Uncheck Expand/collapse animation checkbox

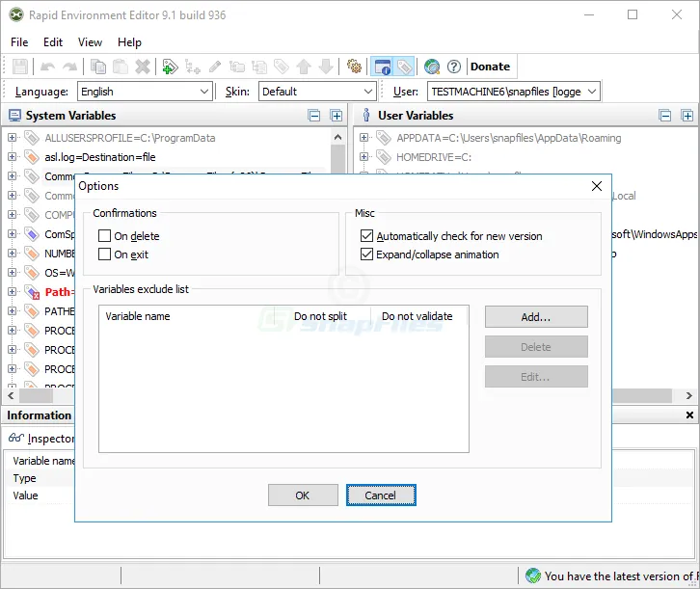[x=366, y=254]
